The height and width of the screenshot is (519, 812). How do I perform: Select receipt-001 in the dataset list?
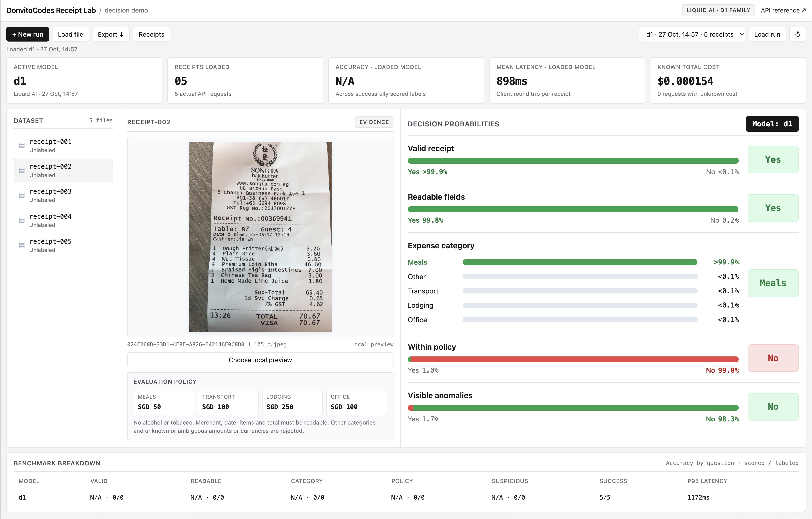63,146
